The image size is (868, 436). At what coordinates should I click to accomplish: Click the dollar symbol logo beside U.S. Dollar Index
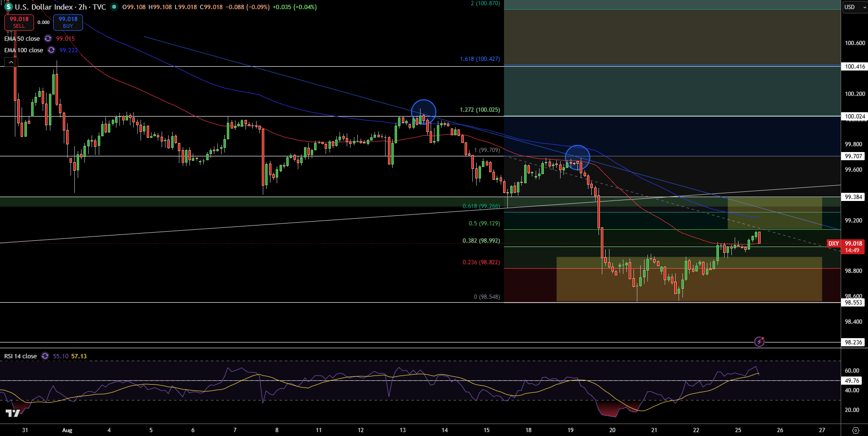point(8,7)
